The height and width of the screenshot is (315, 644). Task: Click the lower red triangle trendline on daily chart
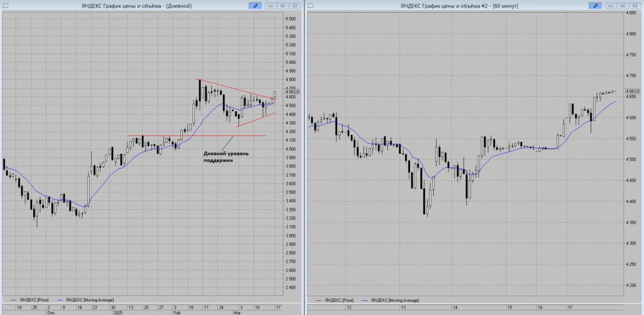pyautogui.click(x=256, y=120)
